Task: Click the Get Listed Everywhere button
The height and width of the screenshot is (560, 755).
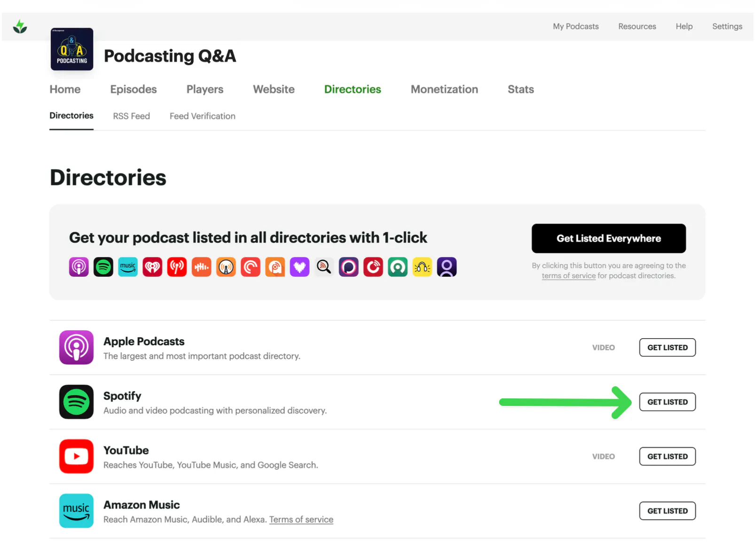Action: tap(609, 238)
